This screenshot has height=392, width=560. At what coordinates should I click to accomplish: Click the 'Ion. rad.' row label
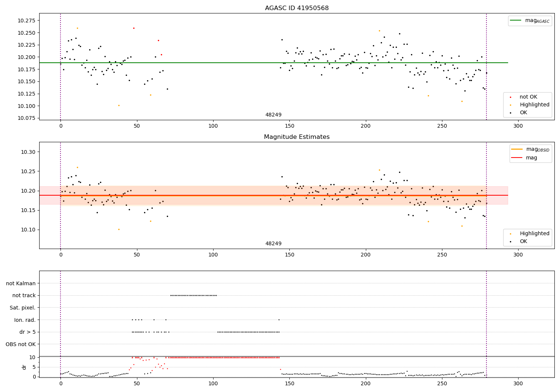click(x=25, y=320)
